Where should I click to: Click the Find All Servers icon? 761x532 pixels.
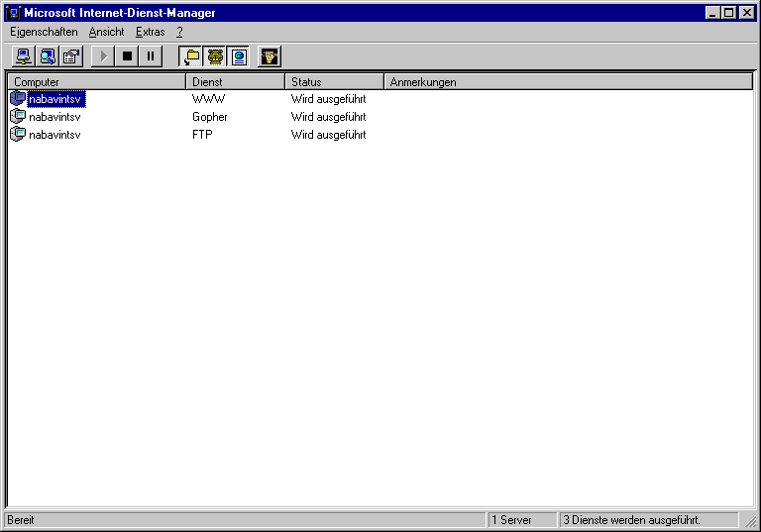48,56
